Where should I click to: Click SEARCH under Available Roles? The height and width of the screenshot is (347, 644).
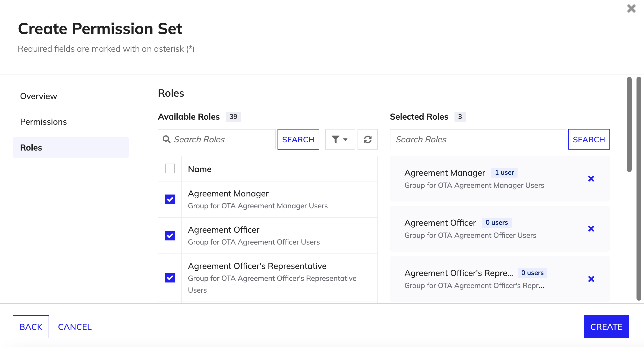click(x=298, y=139)
